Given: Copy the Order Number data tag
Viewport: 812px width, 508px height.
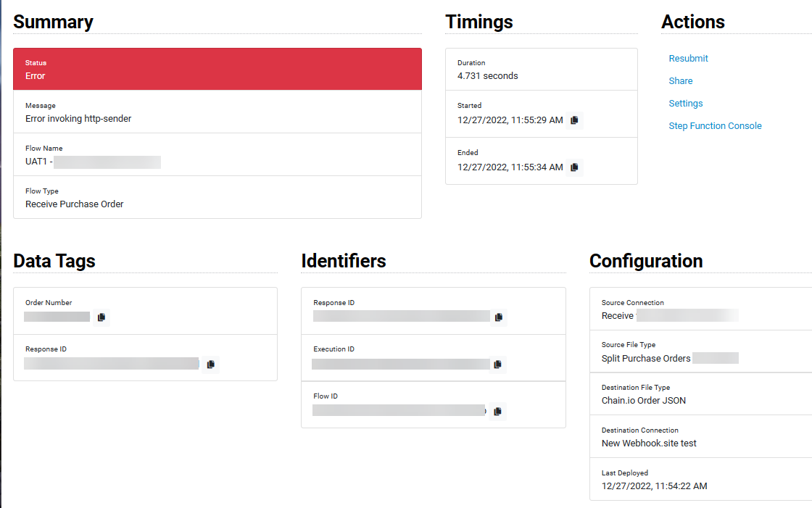Looking at the screenshot, I should 101,317.
